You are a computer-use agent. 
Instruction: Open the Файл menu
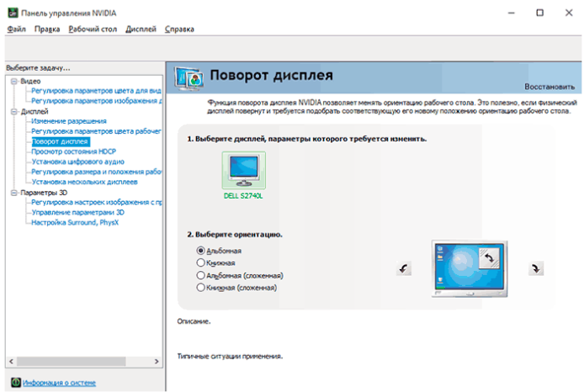[16, 29]
